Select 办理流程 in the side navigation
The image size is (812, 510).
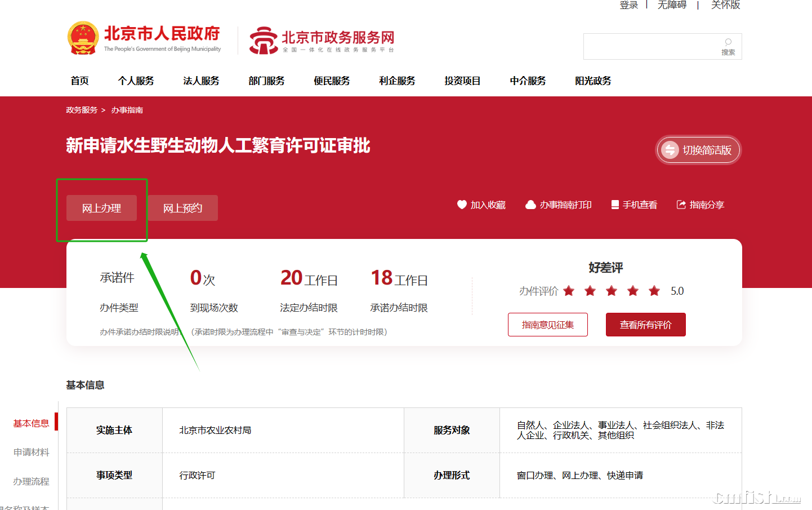pyautogui.click(x=31, y=481)
